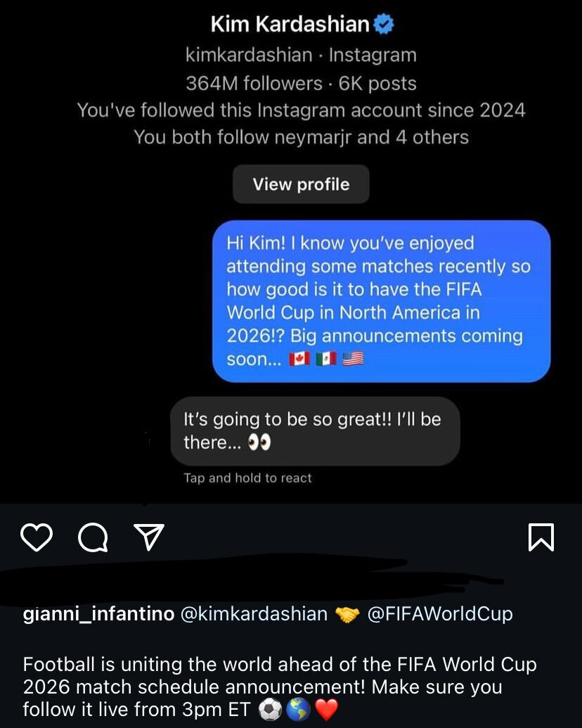582x728 pixels.
Task: Click the handshake emoji in the caption
Action: pos(347,614)
